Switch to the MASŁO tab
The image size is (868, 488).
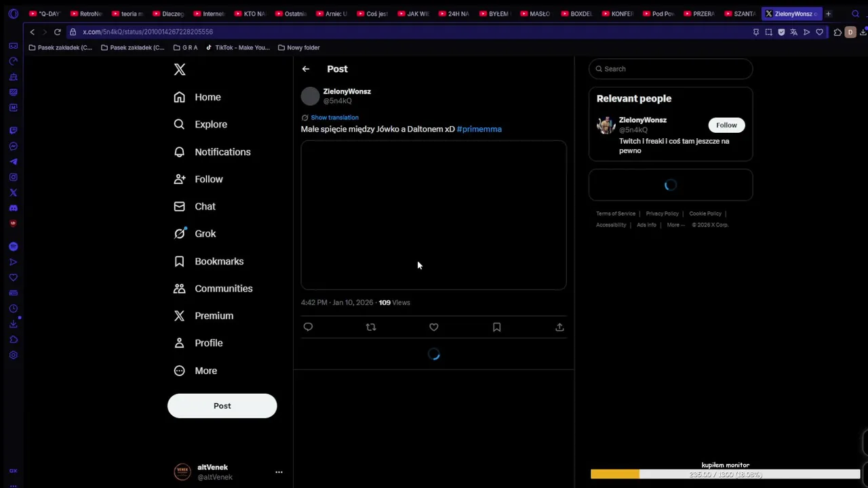(536, 14)
